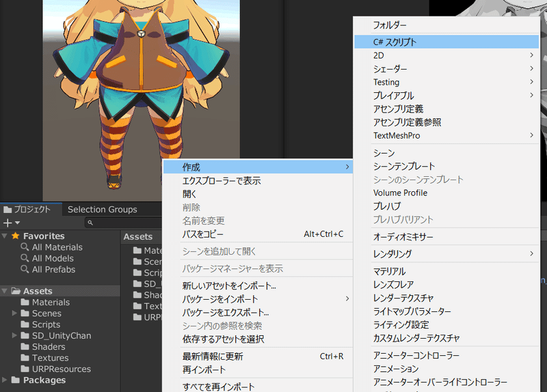Choose すべてを再インポート menu item

[x=258, y=387]
